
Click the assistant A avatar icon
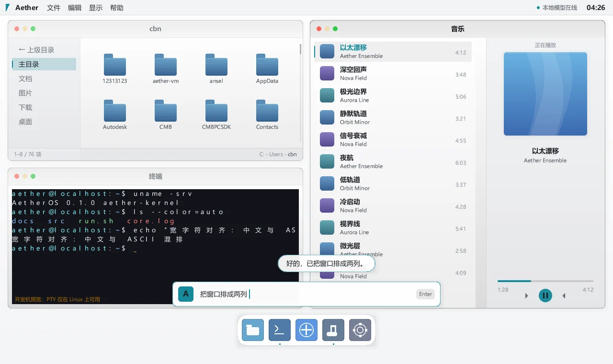(x=186, y=294)
